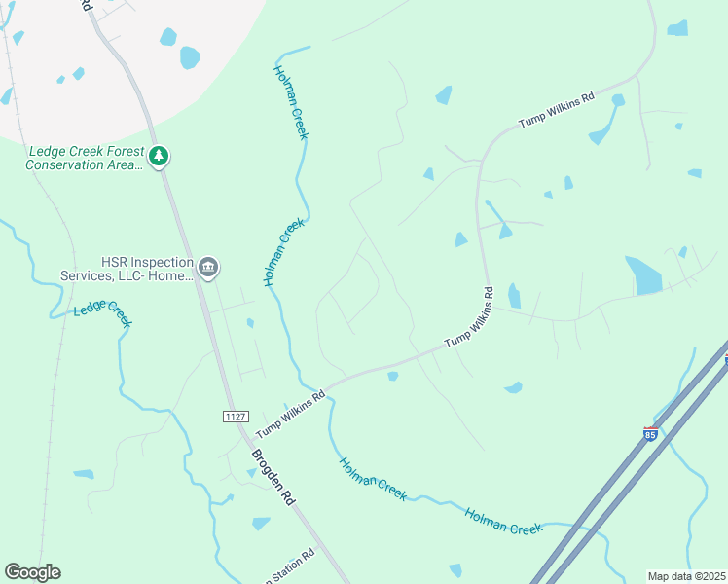Click the Ledge Creek water label
Image resolution: width=728 pixels, height=584 pixels.
(103, 312)
